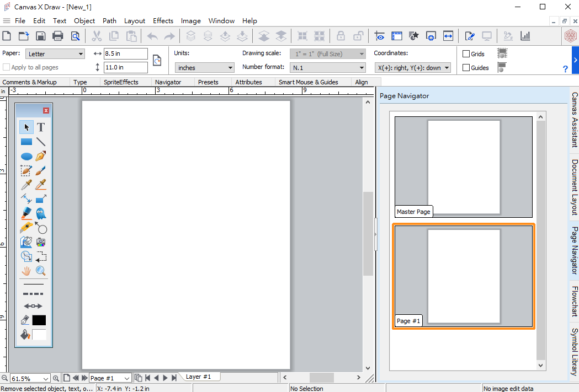Click the page with pen annotation icon
Image resolution: width=579 pixels, height=392 pixels.
(470, 36)
